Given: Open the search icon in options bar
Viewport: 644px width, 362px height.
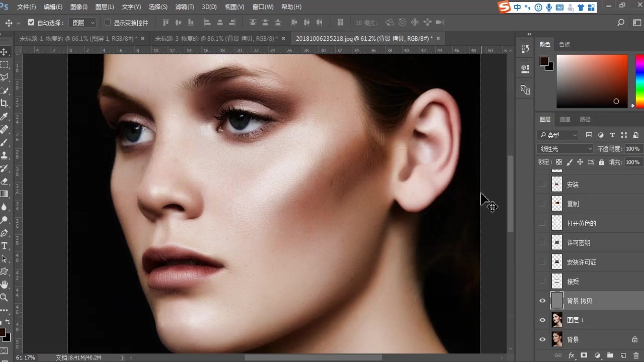Looking at the screenshot, I should (621, 23).
